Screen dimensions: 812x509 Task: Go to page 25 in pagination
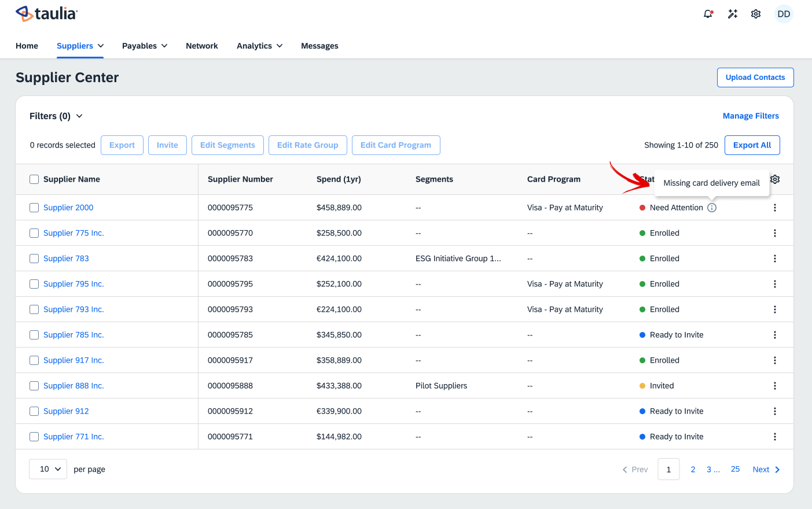(x=735, y=469)
